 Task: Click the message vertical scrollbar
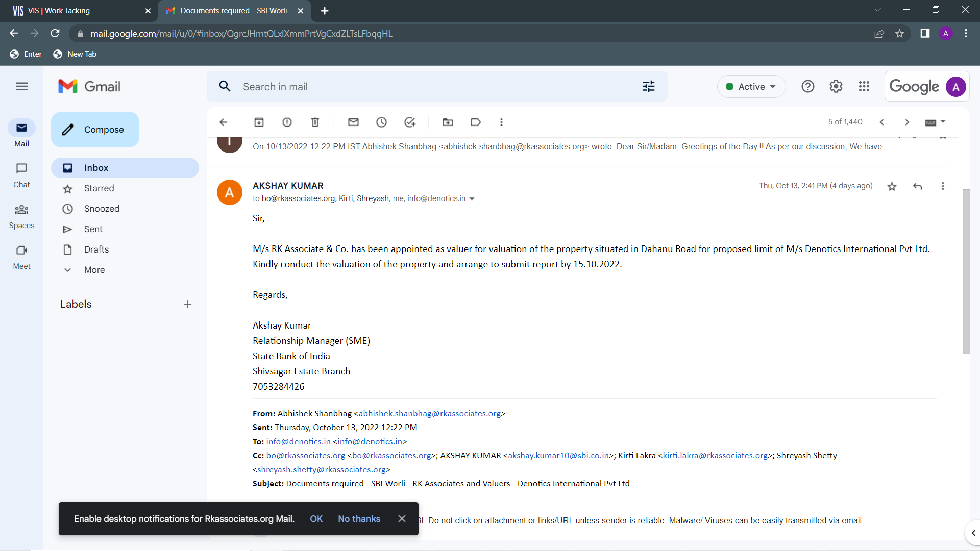966,271
